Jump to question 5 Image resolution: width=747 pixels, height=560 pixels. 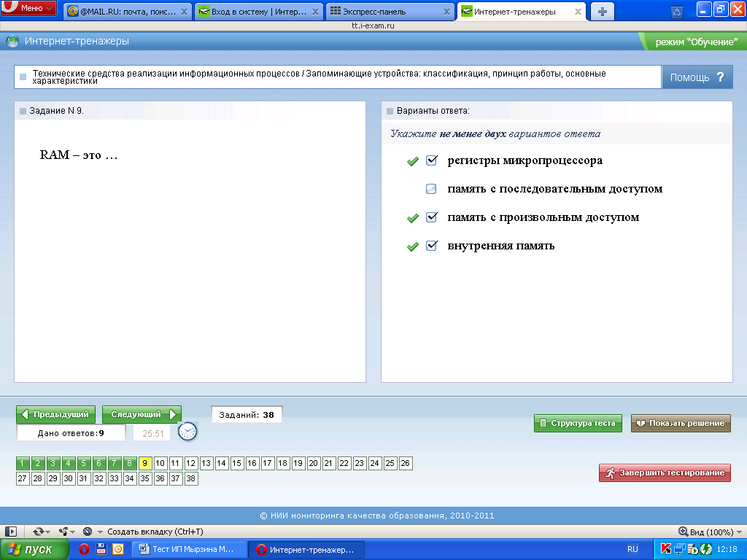(83, 463)
